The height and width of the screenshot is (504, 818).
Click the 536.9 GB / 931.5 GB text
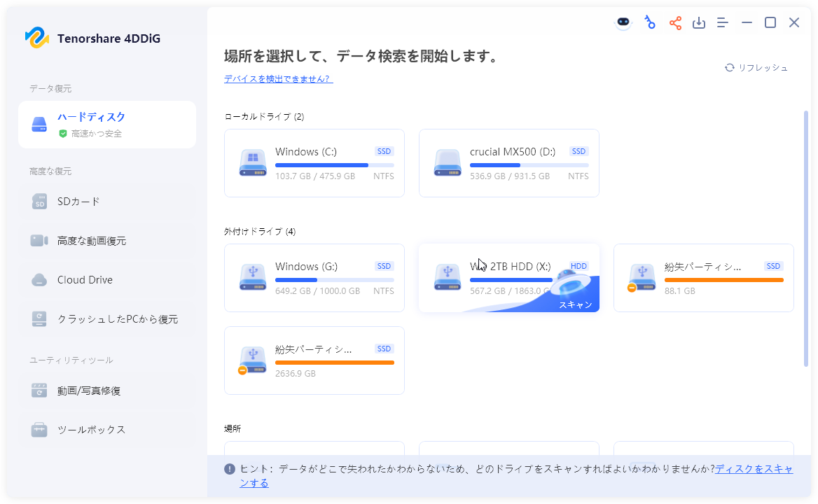click(x=510, y=176)
